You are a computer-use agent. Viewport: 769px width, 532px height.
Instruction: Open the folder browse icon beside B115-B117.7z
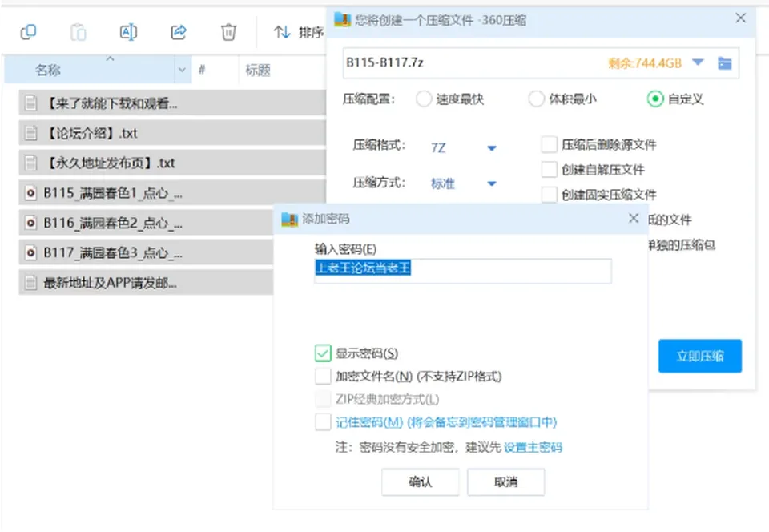(724, 62)
